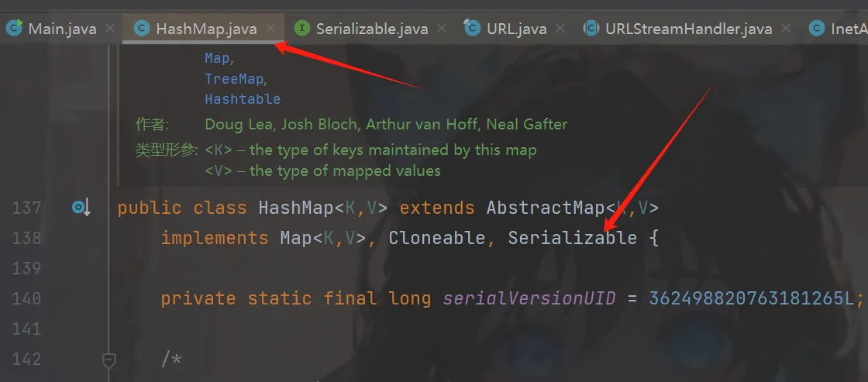Screen dimensions: 868x382
Task: Click the HashMap.java class icon
Action: [143, 28]
